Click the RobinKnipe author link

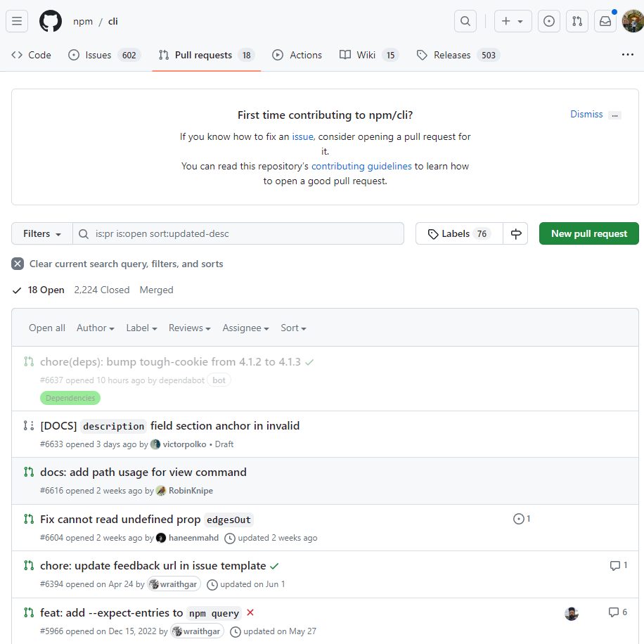point(191,491)
